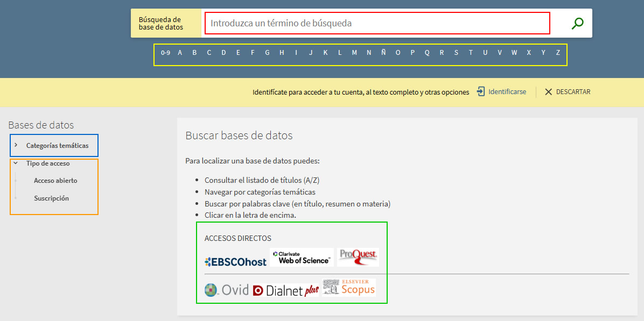The height and width of the screenshot is (321, 644).
Task: Browse databases starting with letter Q
Action: [427, 53]
